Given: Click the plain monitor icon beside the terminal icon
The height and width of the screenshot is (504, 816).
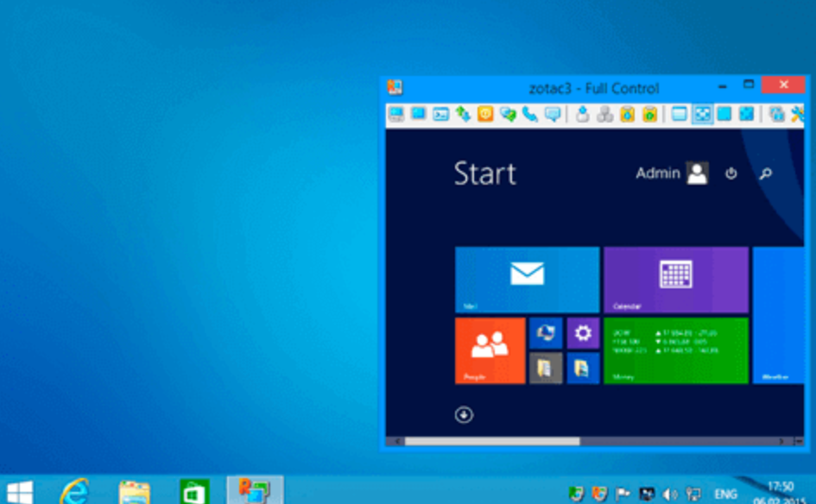Looking at the screenshot, I should [x=419, y=114].
